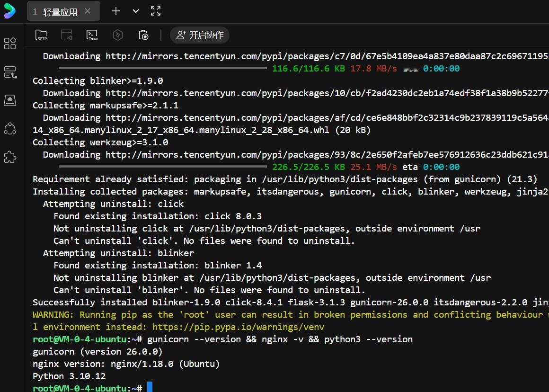Click 'Collecting blinker>=1.9.0' line
549x392 pixels.
coord(97,81)
